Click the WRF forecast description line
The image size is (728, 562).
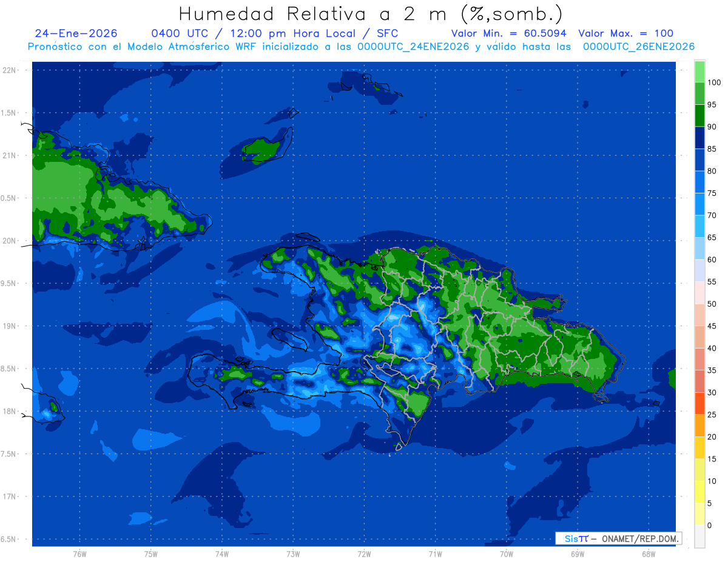pyautogui.click(x=362, y=47)
